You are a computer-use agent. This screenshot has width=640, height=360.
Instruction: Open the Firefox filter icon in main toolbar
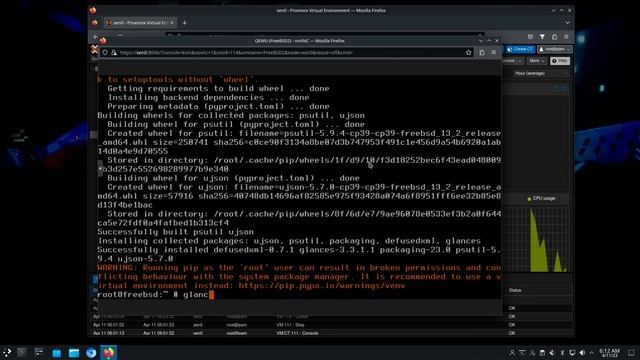542,37
